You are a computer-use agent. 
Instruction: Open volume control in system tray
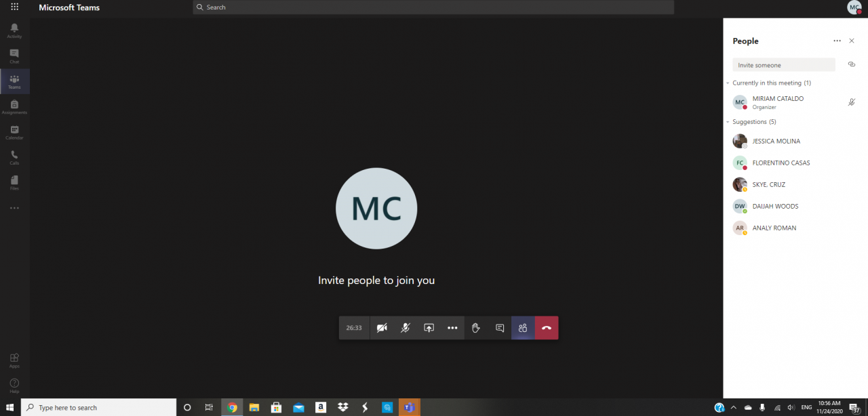[791, 407]
